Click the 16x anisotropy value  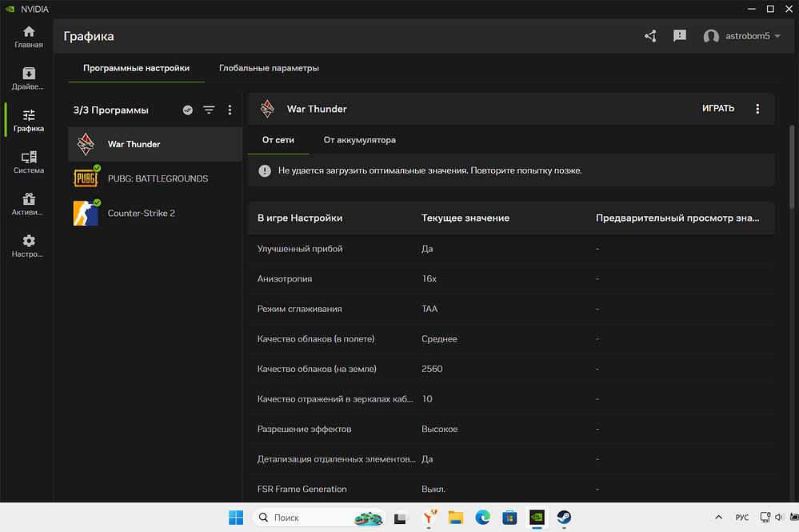(429, 278)
